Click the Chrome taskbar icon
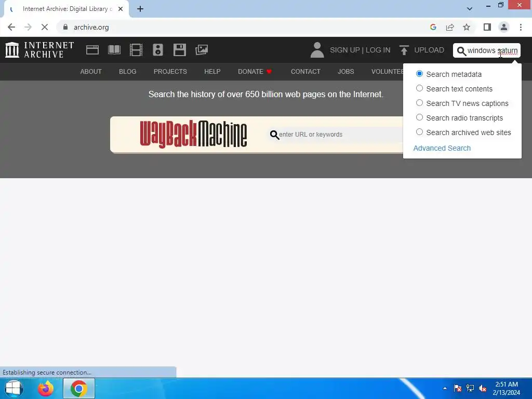Screen dimensions: 532x399 click(x=79, y=389)
